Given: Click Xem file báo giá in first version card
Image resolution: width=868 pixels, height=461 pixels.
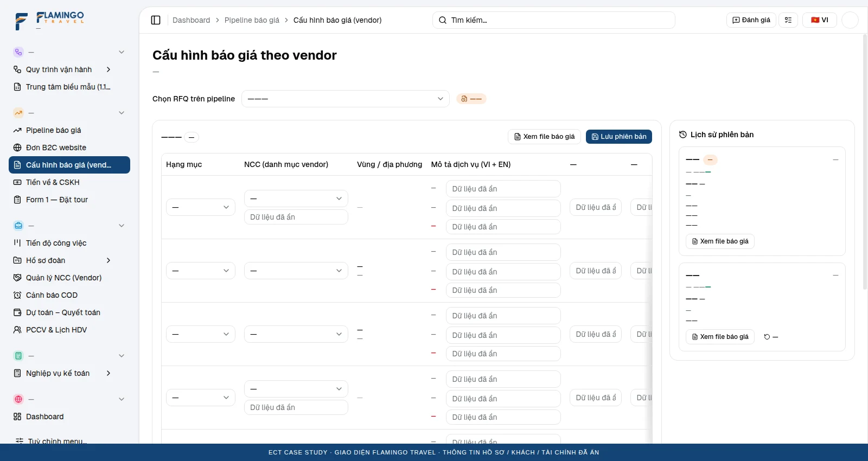Looking at the screenshot, I should tap(720, 241).
